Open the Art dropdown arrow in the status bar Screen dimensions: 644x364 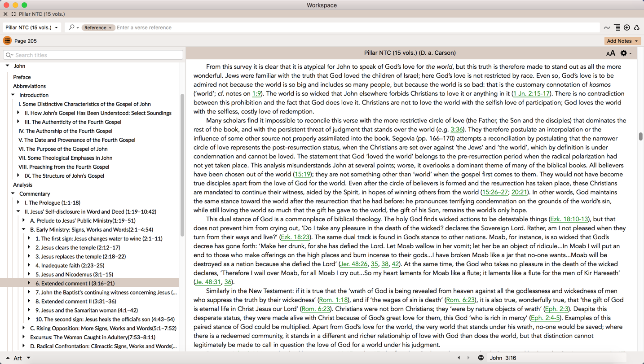[28, 358]
